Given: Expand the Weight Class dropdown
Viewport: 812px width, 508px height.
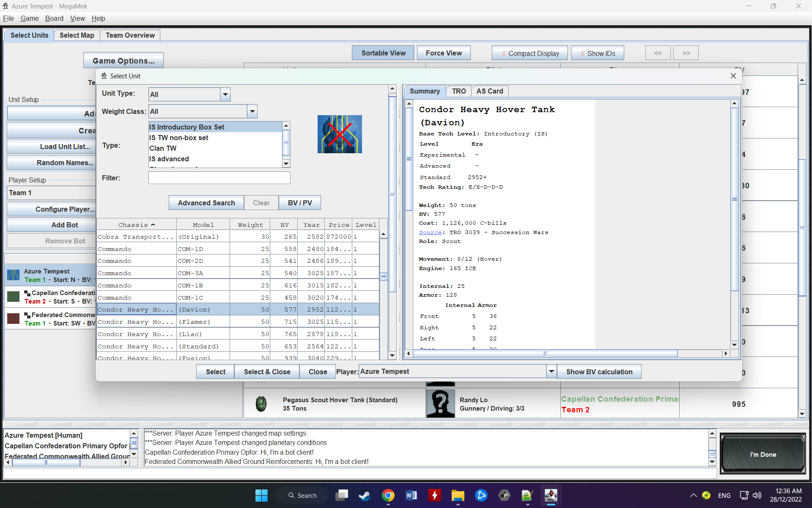Looking at the screenshot, I should tap(252, 111).
